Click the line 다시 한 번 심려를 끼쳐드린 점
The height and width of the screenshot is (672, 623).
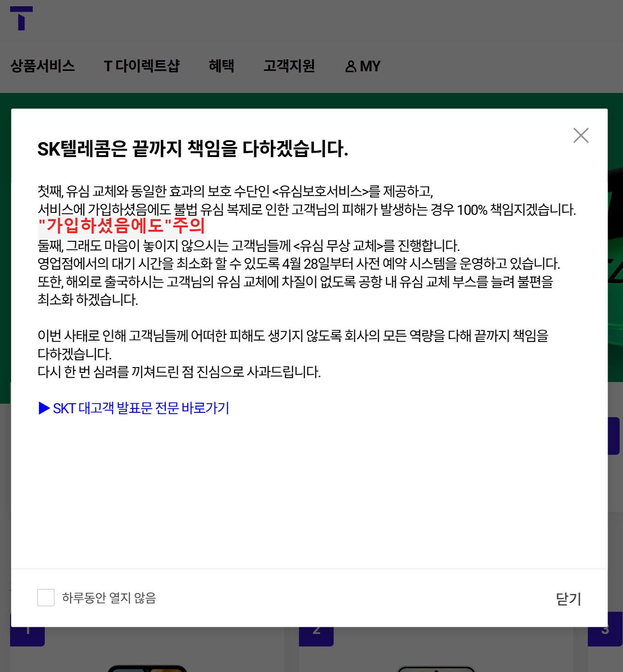(x=179, y=372)
